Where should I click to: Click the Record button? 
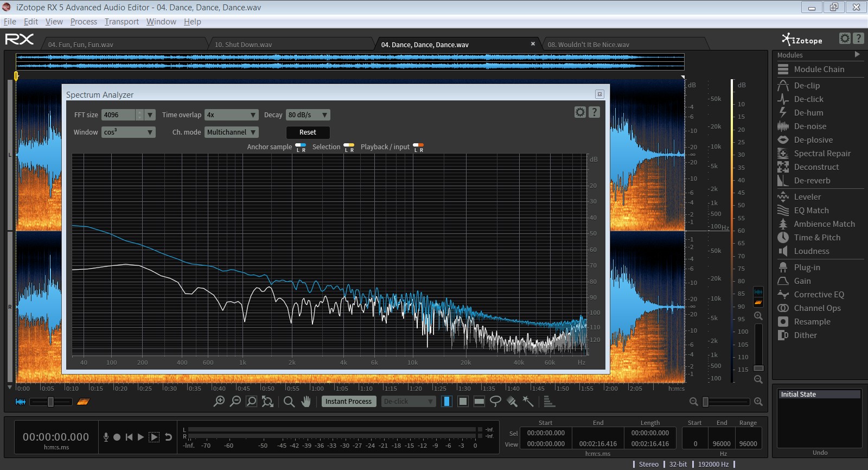click(117, 437)
